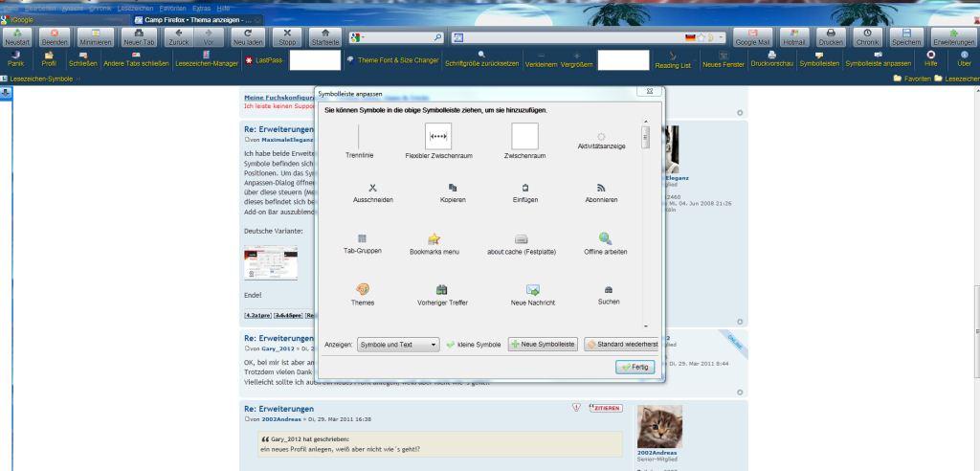The image size is (980, 471).
Task: Click the Neustart toolbar button
Action: 18,37
